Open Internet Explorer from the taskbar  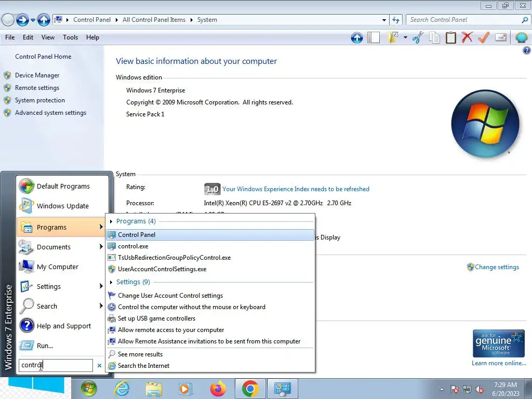tap(122, 389)
